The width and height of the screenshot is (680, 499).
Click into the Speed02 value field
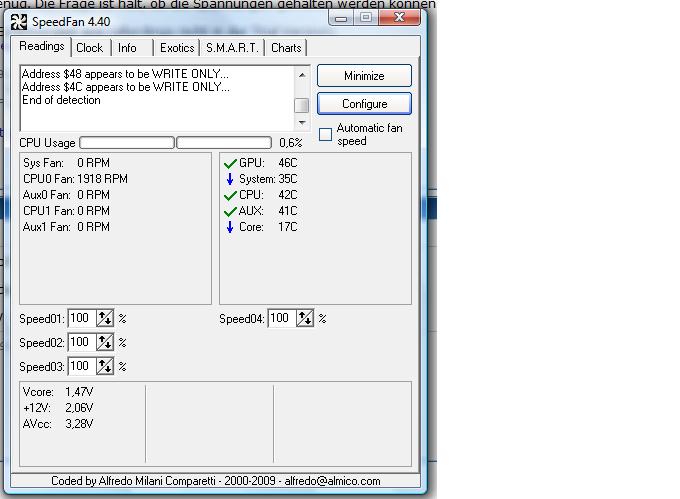tap(82, 342)
